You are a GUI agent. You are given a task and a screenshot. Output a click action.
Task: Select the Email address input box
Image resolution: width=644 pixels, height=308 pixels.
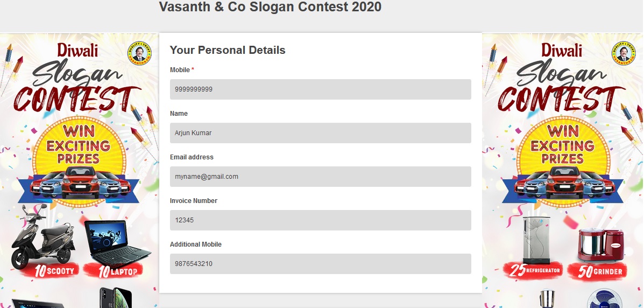tap(320, 177)
